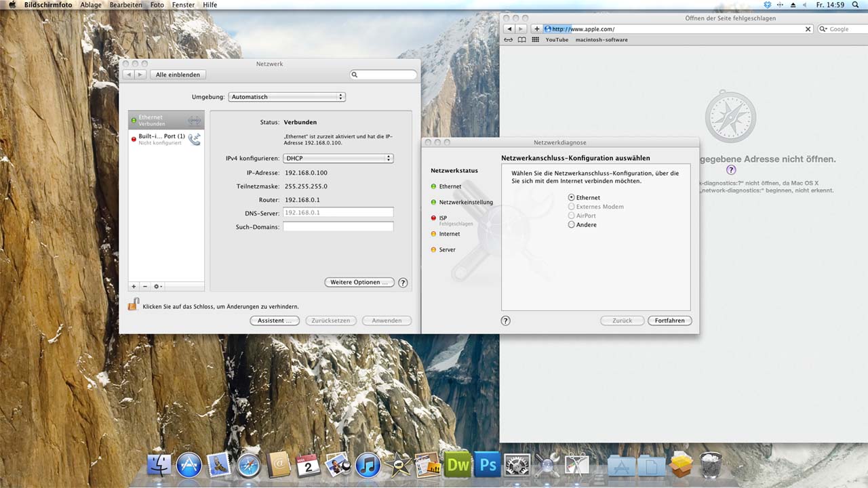Image resolution: width=868 pixels, height=488 pixels.
Task: Open iTunes in the dock
Action: 368,466
